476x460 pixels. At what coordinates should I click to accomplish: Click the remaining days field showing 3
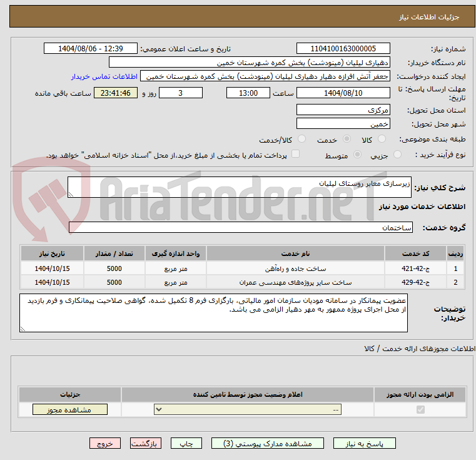point(181,93)
